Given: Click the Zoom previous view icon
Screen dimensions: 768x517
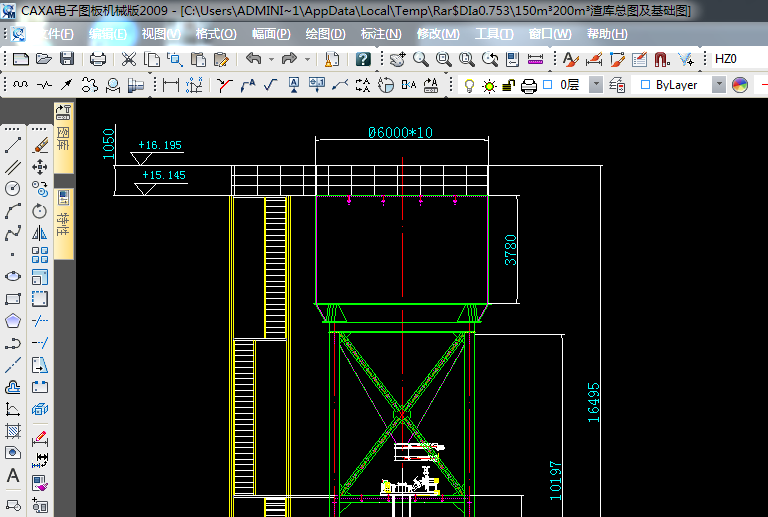Looking at the screenshot, I should (x=490, y=59).
